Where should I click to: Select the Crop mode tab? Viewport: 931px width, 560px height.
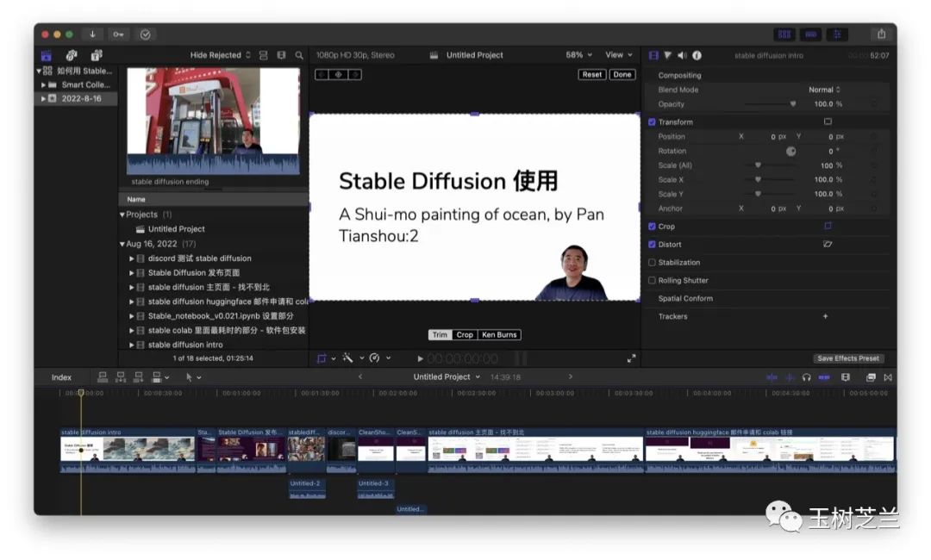465,334
